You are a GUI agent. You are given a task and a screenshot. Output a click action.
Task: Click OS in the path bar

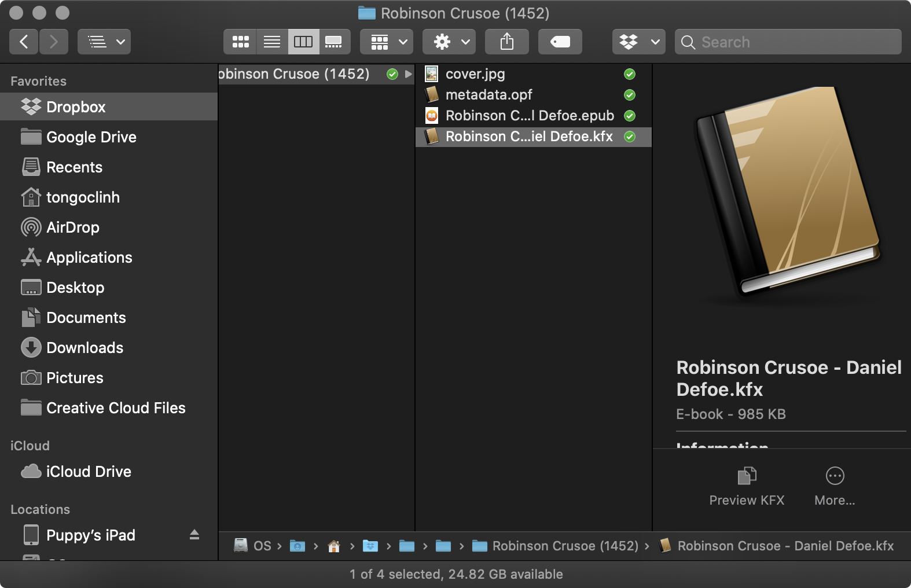click(x=262, y=546)
